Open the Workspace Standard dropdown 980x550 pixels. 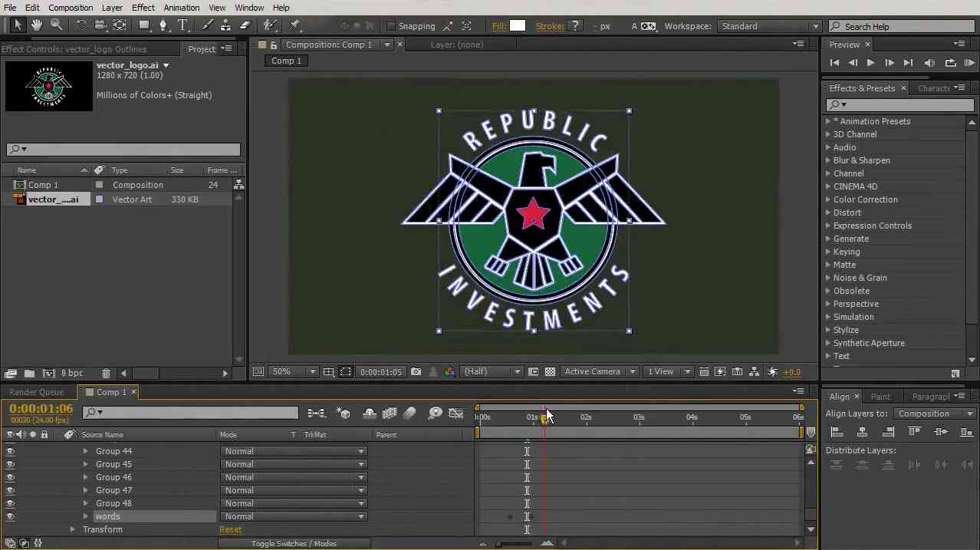coord(768,26)
